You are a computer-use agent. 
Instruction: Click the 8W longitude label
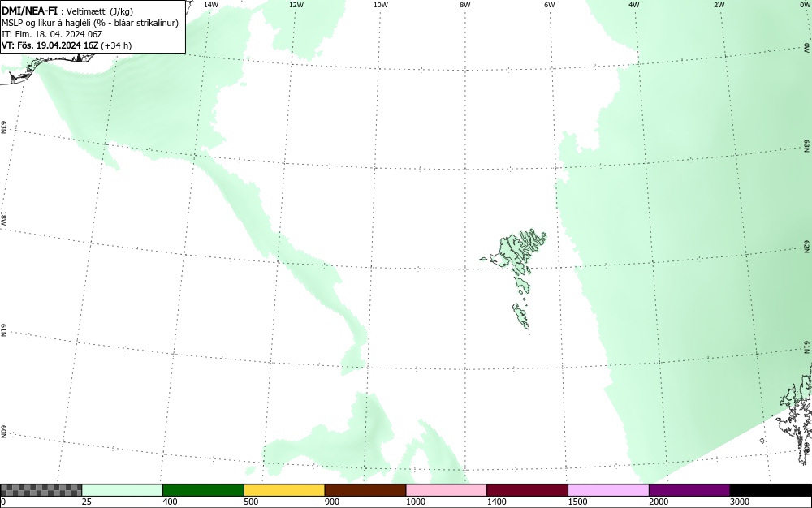465,5
